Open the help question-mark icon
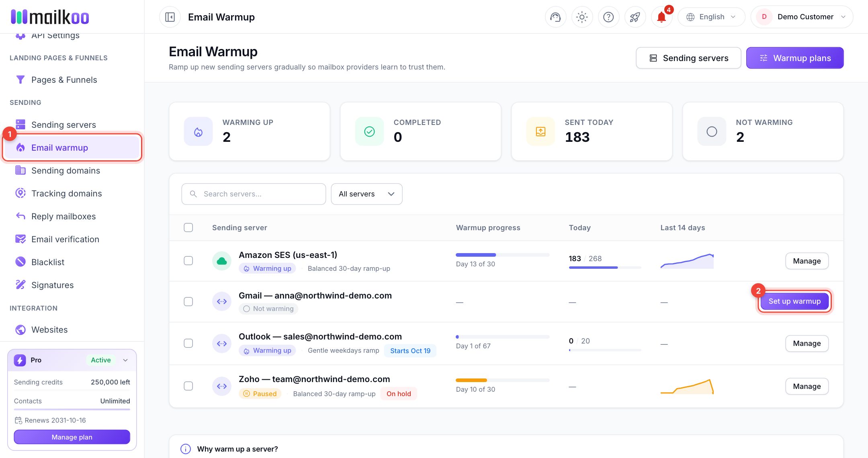868x458 pixels. point(608,17)
